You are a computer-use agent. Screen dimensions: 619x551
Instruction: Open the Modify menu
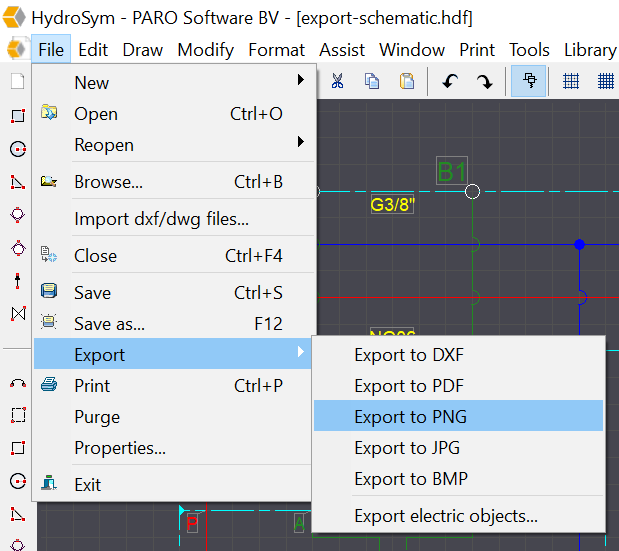[206, 51]
